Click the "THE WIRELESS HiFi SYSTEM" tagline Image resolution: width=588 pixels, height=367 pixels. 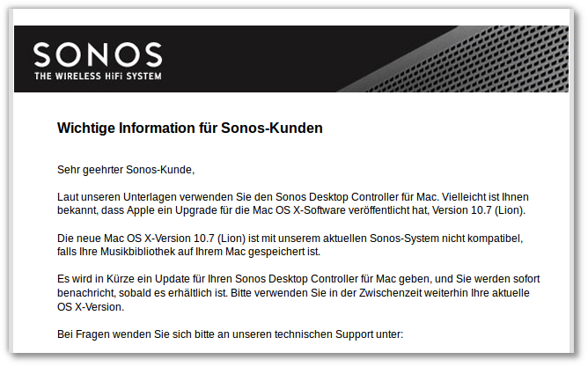(x=98, y=76)
